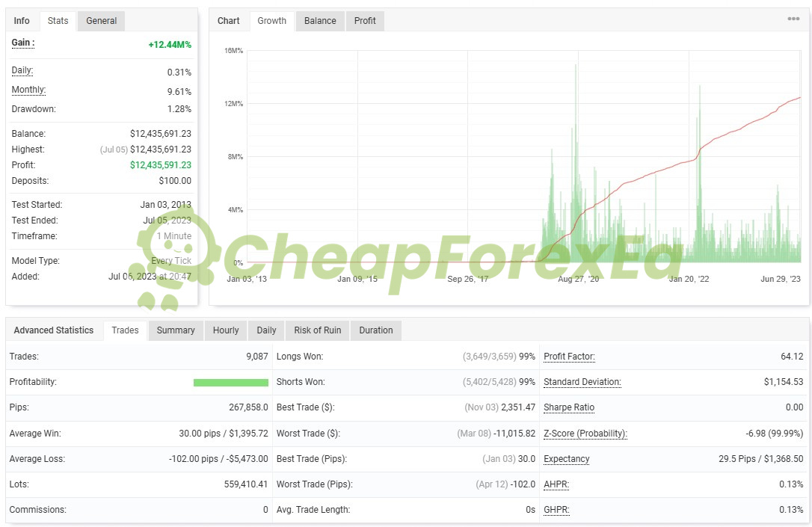Viewport: 812px width, 527px height.
Task: Click the Worst Trade ($) value -11,015.82
Action: click(x=514, y=434)
